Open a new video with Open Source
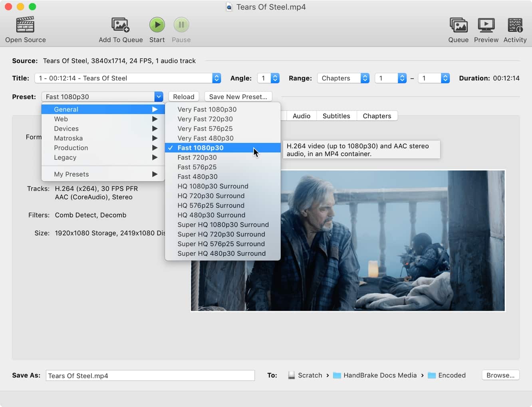 coord(25,28)
